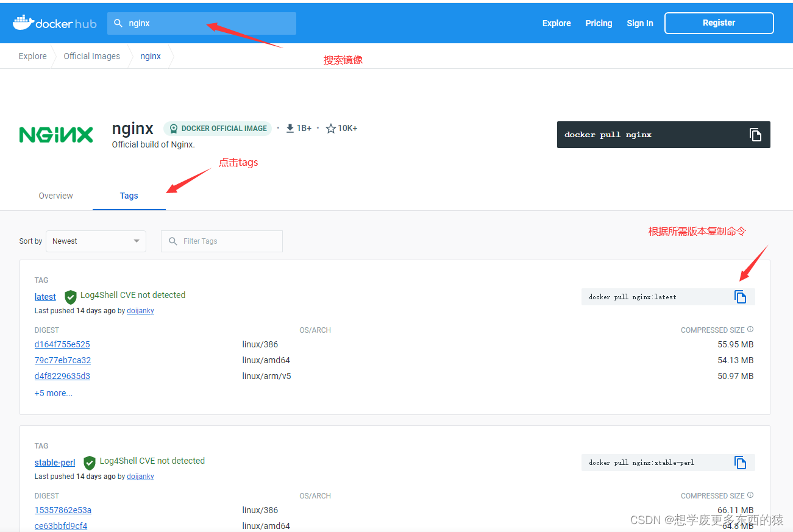
Task: Click linux/386 text in latest card
Action: tap(260, 344)
